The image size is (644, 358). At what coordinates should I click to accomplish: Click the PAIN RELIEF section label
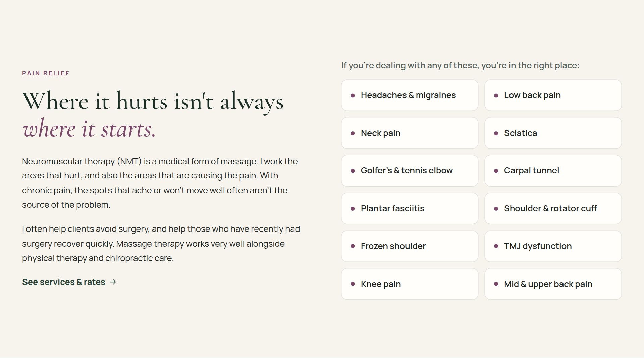(x=46, y=73)
